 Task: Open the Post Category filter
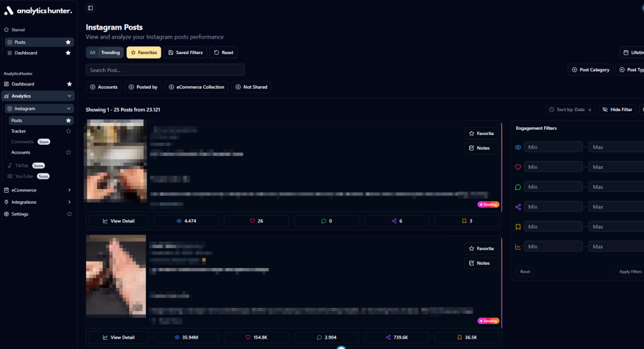tap(590, 69)
